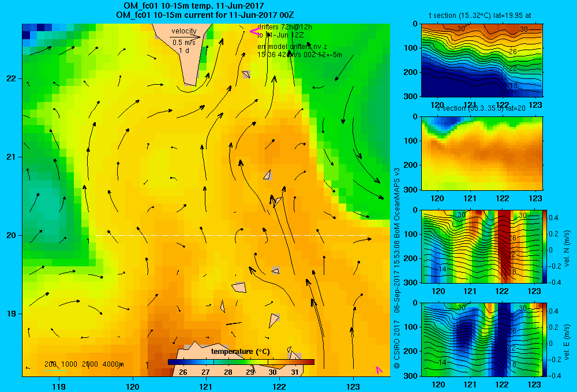Click the 'temperature (°C)' color bar label
The image size is (577, 392).
coord(240,352)
